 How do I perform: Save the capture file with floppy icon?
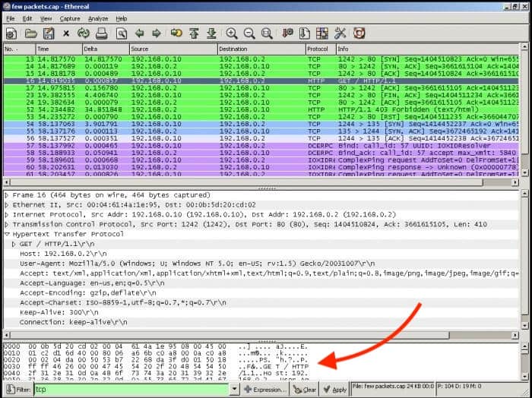click(49, 33)
